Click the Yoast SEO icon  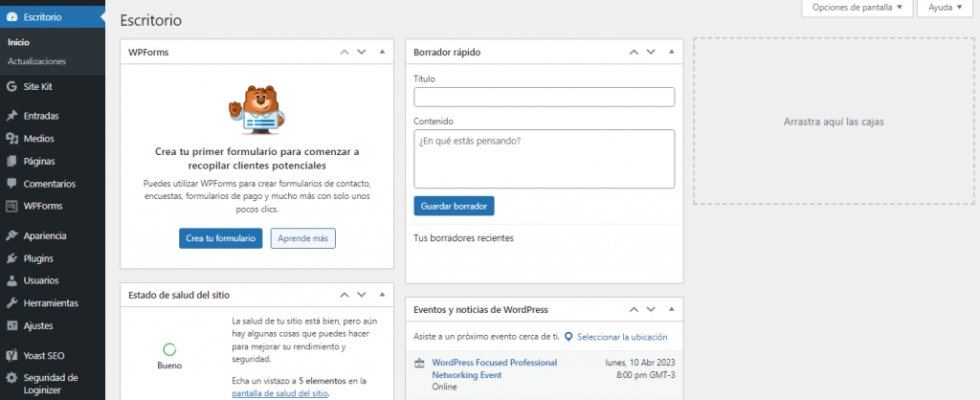11,355
